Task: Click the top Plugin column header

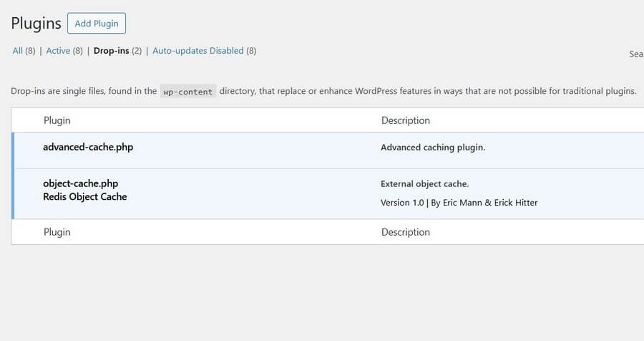Action: click(x=57, y=120)
